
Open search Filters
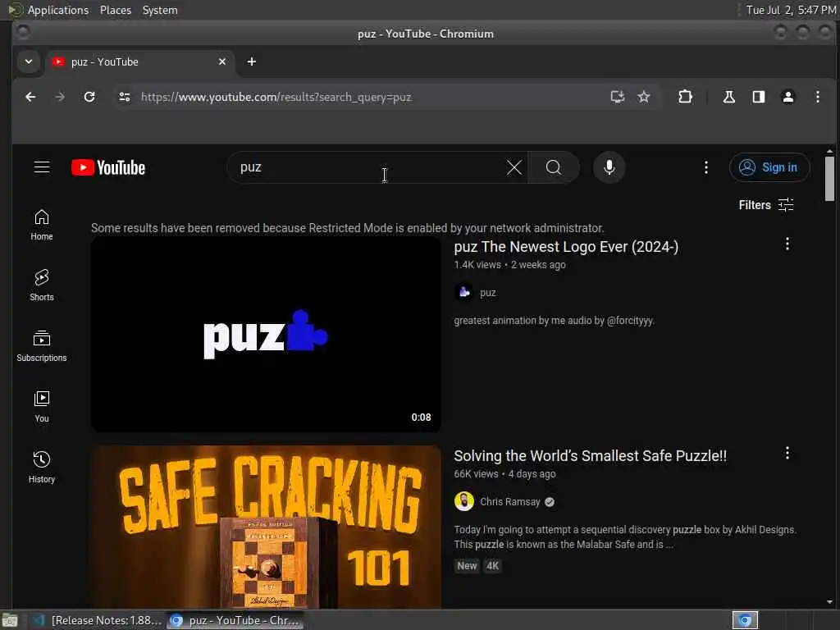coord(766,204)
